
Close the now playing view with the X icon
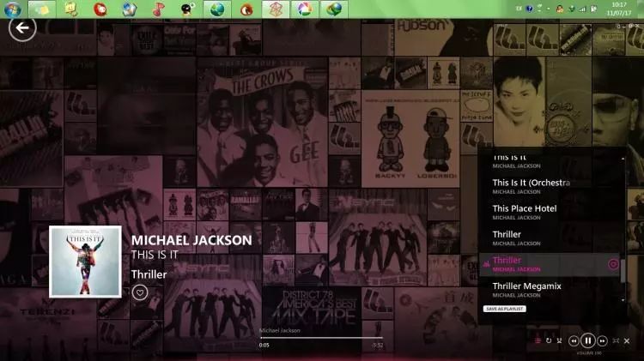coord(627,340)
